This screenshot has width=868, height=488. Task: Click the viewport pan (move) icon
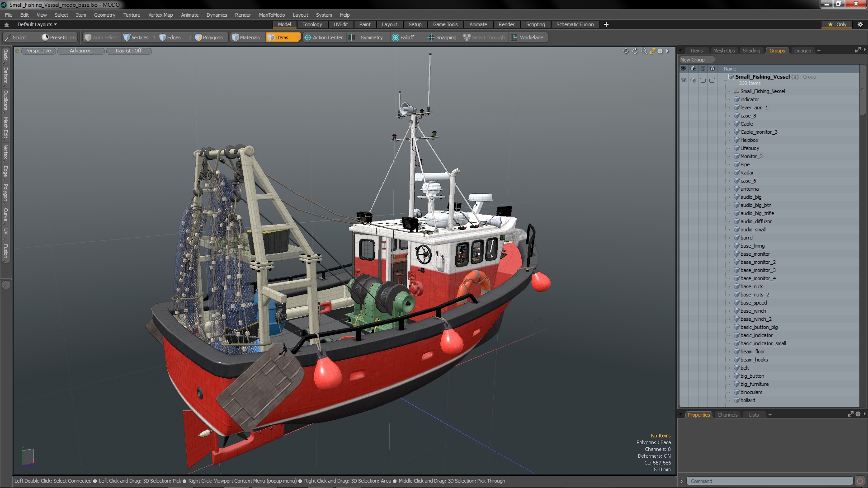pyautogui.click(x=626, y=51)
